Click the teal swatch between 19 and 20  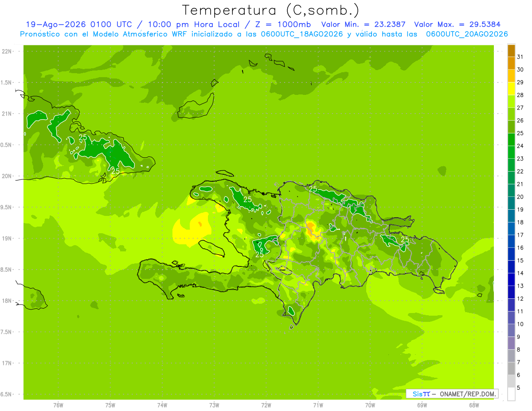point(511,203)
